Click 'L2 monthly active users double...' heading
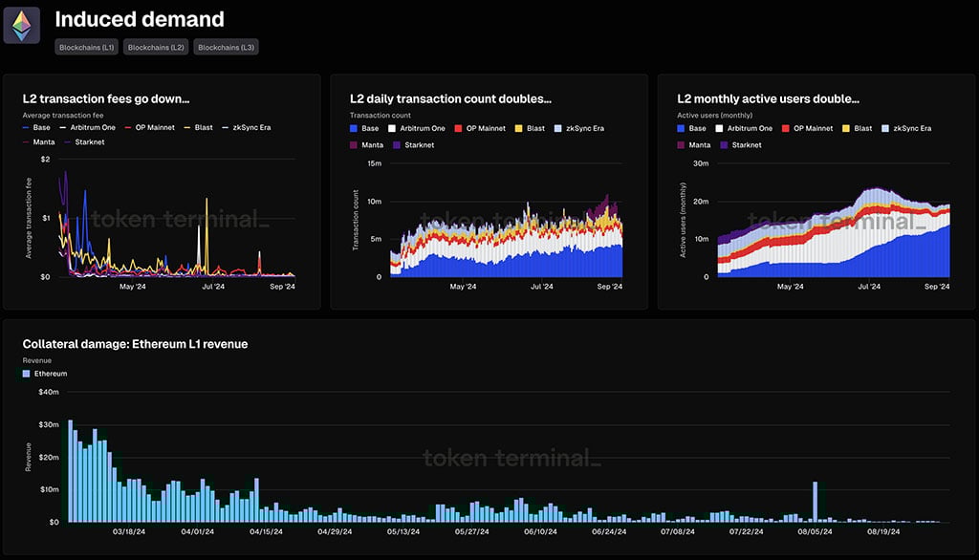This screenshot has height=560, width=979. 768,98
